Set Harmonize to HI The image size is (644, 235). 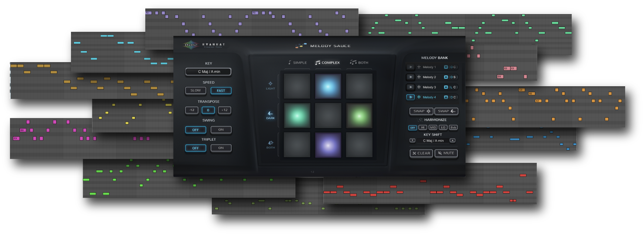click(423, 127)
